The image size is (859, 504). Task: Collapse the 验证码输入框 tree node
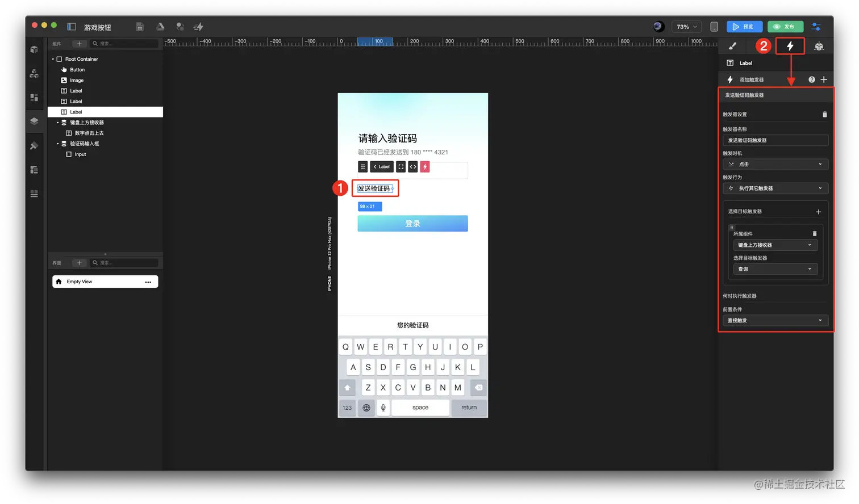tap(57, 144)
